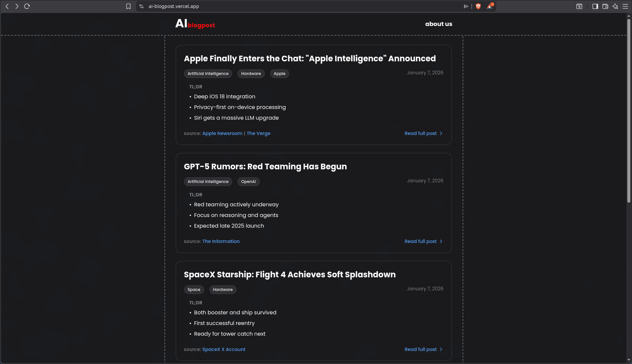Expand the SpaceX post via its chevron
The height and width of the screenshot is (364, 632).
[x=441, y=349]
